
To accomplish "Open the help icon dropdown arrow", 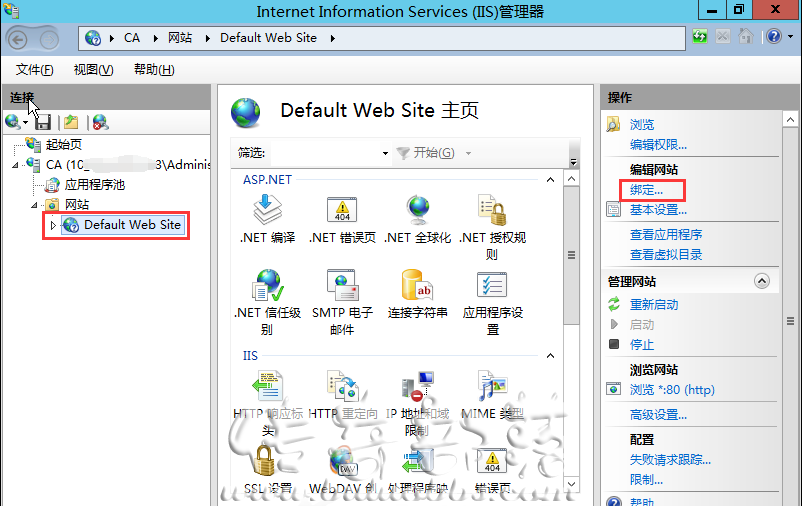I will [x=791, y=36].
